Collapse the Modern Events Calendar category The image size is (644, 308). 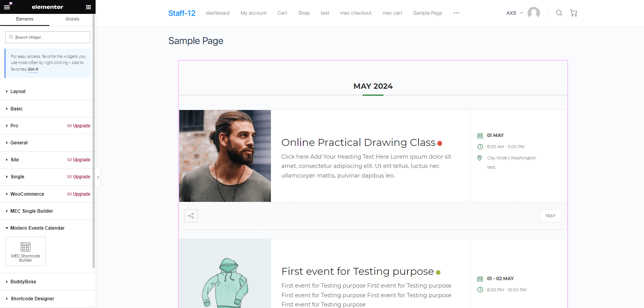[37, 228]
